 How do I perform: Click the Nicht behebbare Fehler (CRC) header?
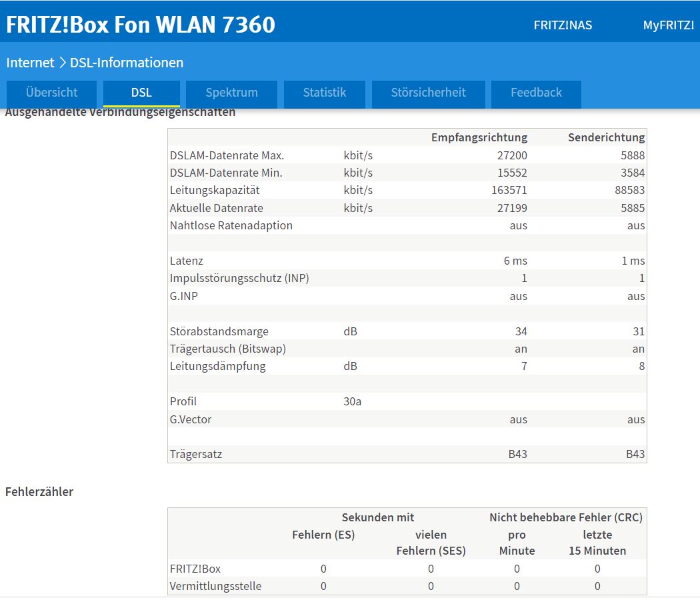(x=566, y=517)
